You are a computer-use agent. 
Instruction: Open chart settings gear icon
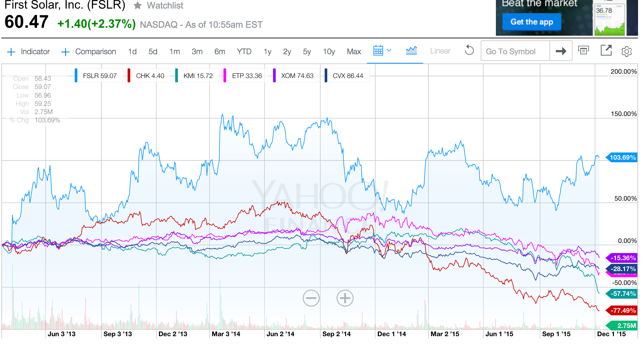coord(626,51)
